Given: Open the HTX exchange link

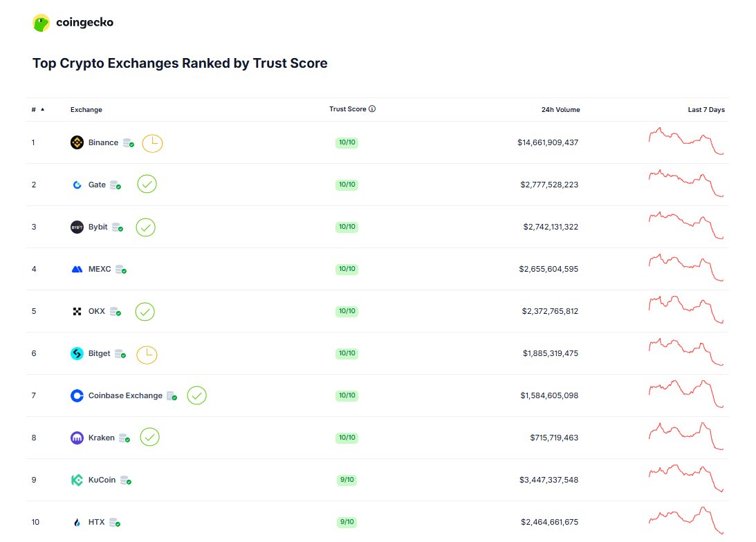Looking at the screenshot, I should pos(96,522).
